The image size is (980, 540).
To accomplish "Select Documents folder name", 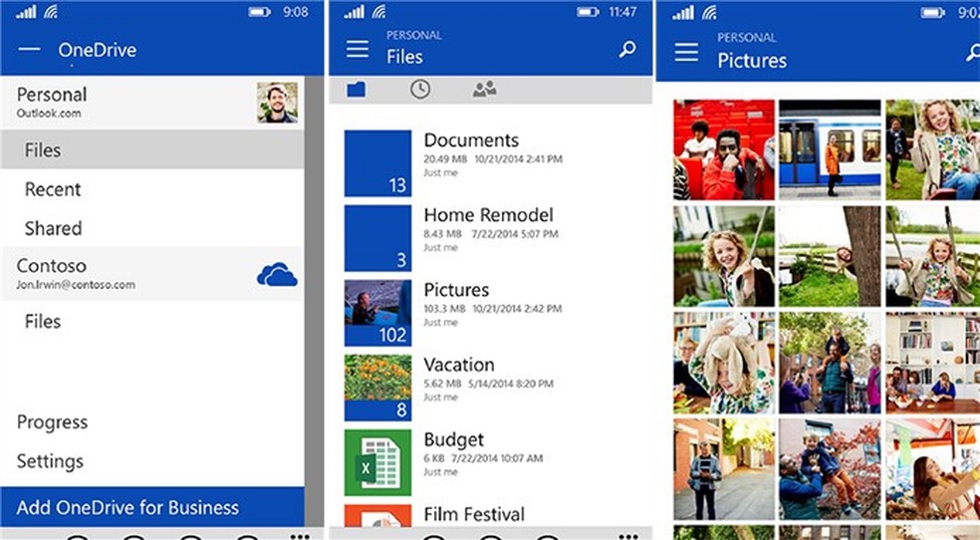I will pos(471,140).
